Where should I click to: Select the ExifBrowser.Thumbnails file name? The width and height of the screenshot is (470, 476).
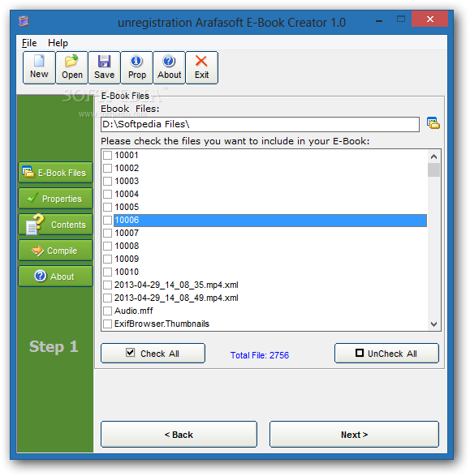pos(162,324)
